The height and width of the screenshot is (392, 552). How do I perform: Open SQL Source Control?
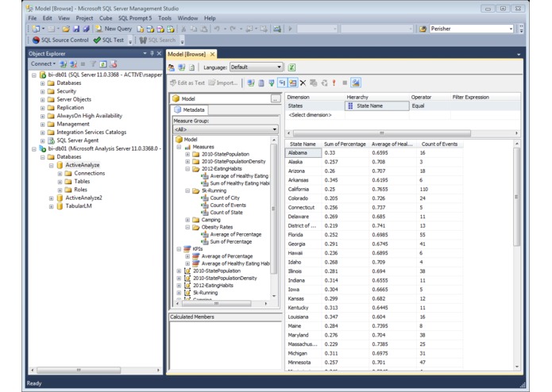[x=60, y=40]
